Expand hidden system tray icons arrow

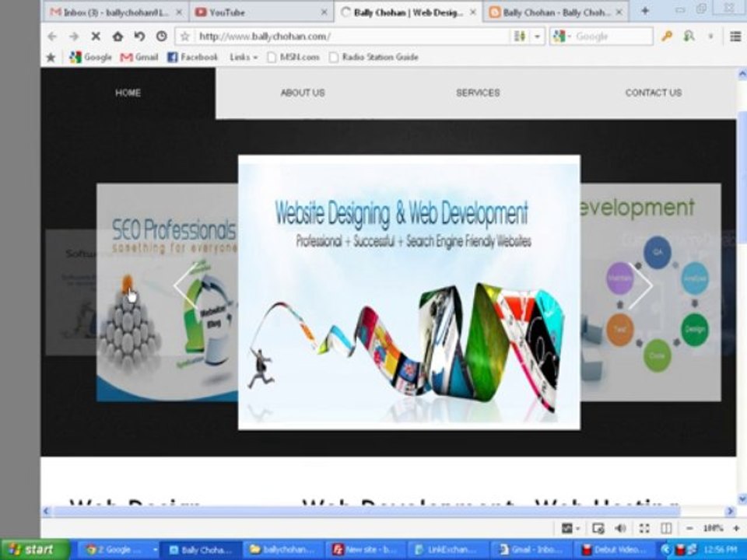(x=665, y=550)
